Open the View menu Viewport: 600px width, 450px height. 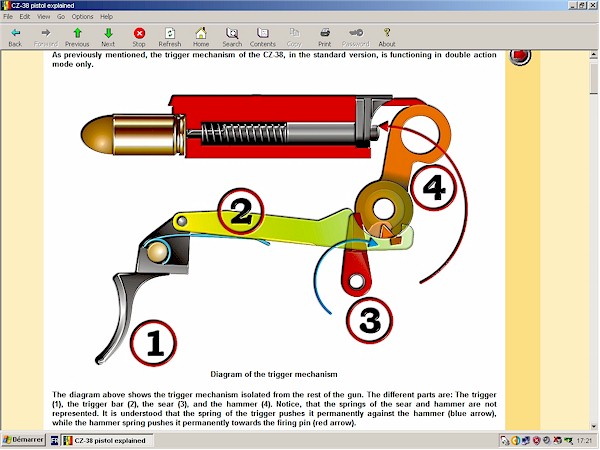click(x=43, y=16)
